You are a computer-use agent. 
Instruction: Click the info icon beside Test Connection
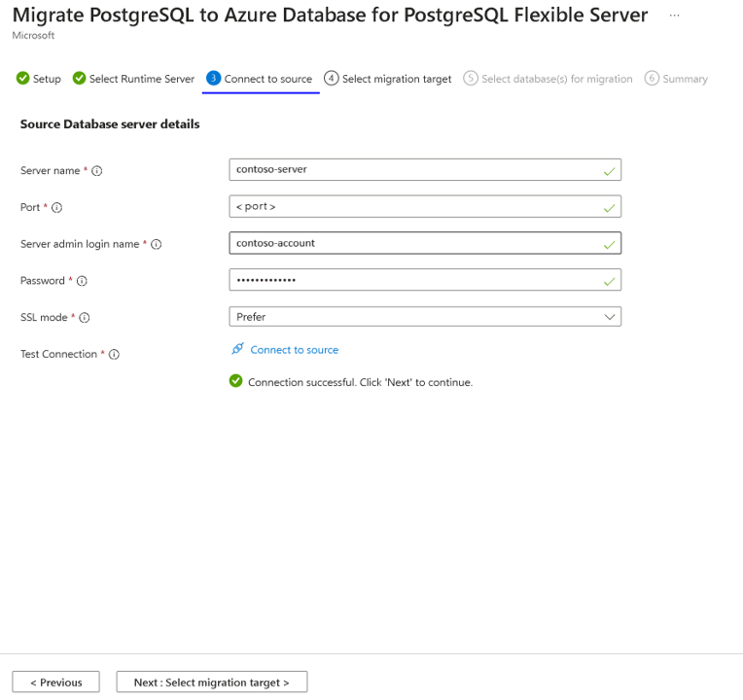click(x=114, y=354)
